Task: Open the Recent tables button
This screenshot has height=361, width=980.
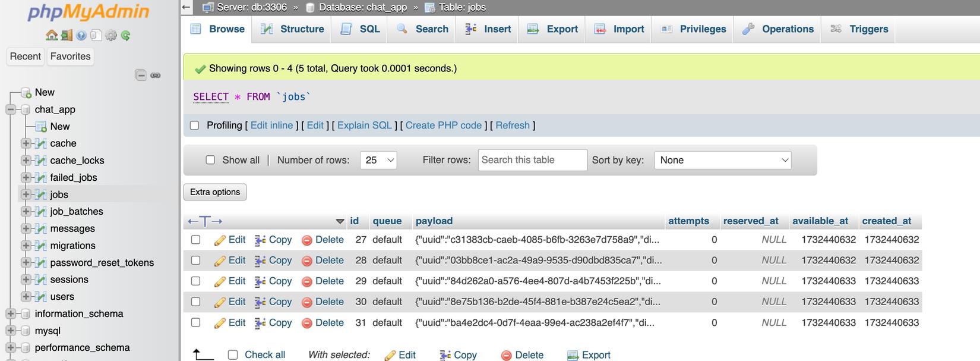Action: click(x=26, y=56)
